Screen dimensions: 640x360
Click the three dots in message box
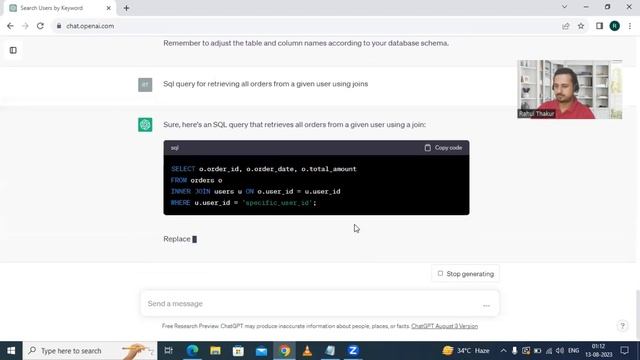coord(486,305)
